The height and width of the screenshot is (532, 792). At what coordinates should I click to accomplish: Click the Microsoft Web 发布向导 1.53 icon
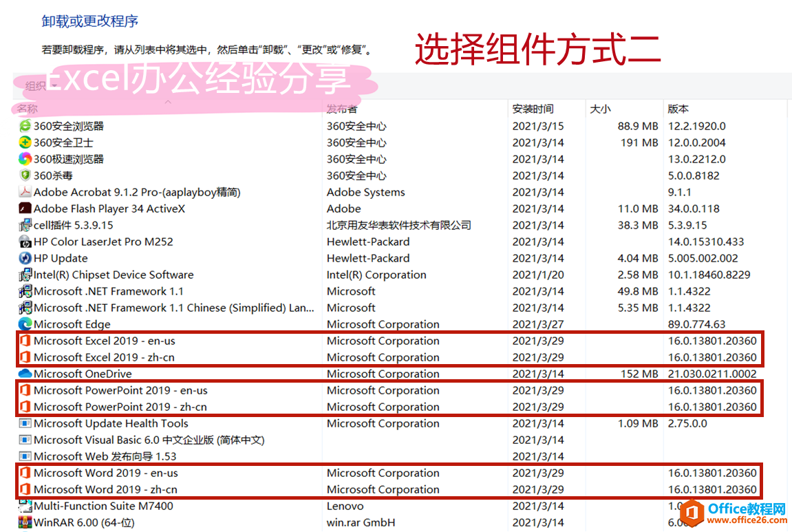pyautogui.click(x=25, y=456)
